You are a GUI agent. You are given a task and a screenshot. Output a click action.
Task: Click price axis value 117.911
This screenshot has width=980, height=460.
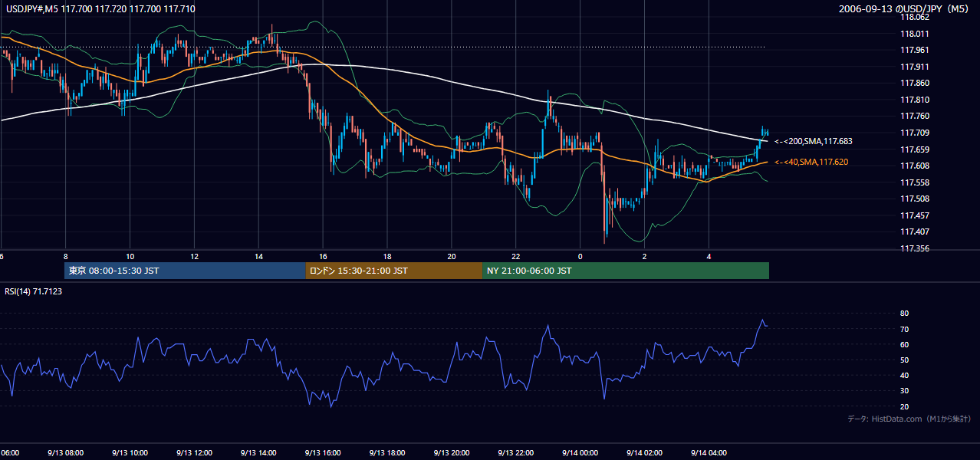[x=915, y=67]
